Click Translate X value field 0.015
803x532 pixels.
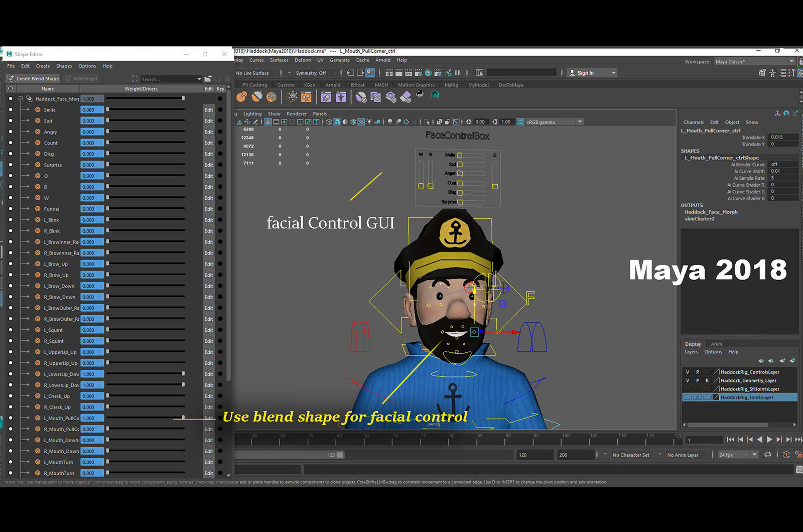(783, 137)
